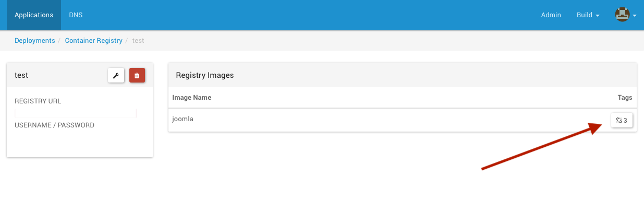Switch to the DNS tab
644x223 pixels.
(76, 15)
